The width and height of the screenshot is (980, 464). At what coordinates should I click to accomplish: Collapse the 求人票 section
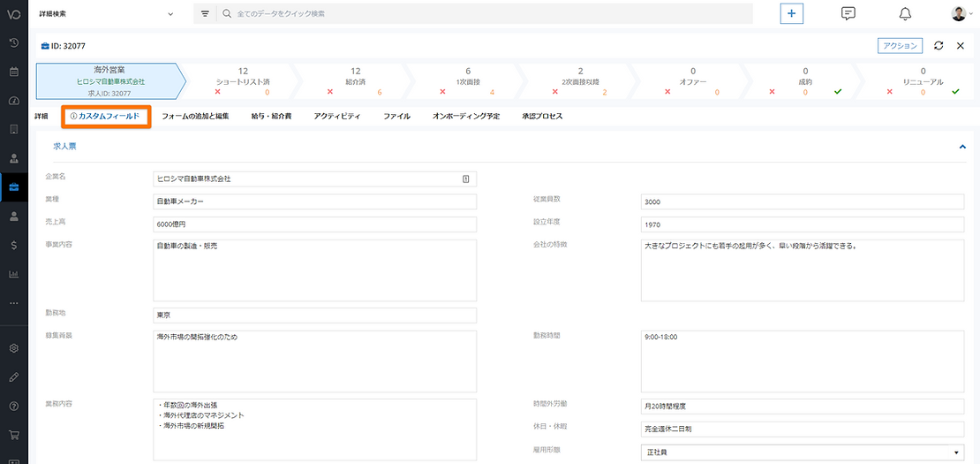(962, 147)
